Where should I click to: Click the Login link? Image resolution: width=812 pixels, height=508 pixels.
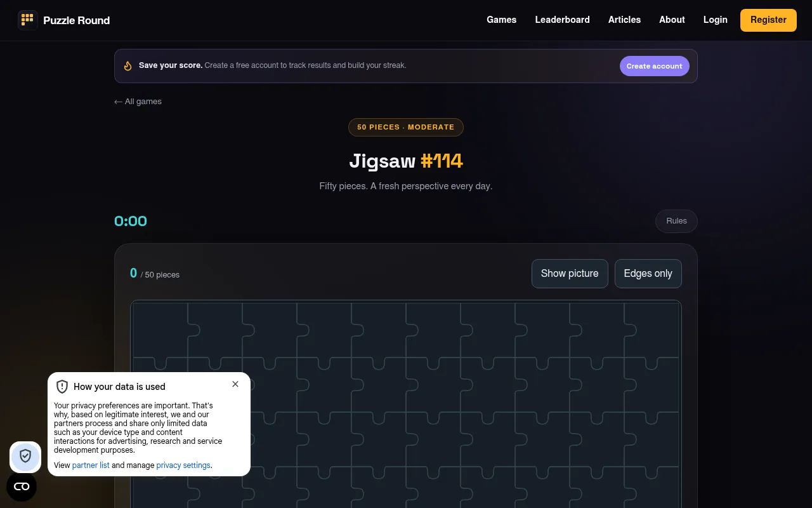point(716,20)
